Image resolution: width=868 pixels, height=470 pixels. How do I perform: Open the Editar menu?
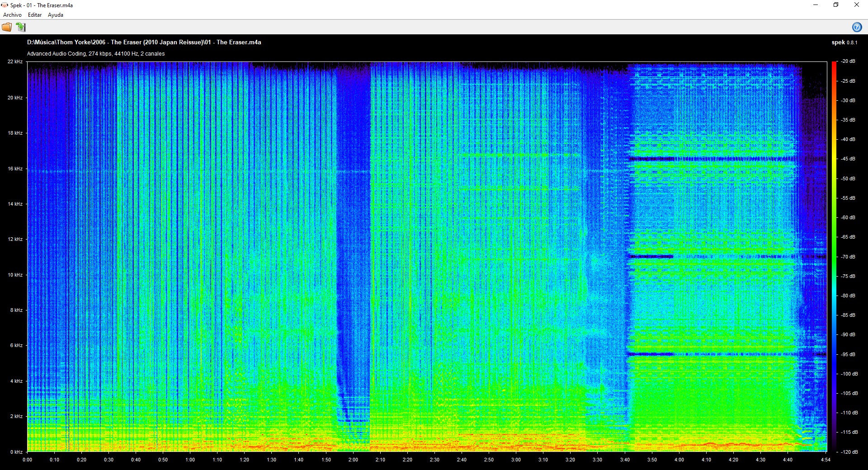(35, 15)
